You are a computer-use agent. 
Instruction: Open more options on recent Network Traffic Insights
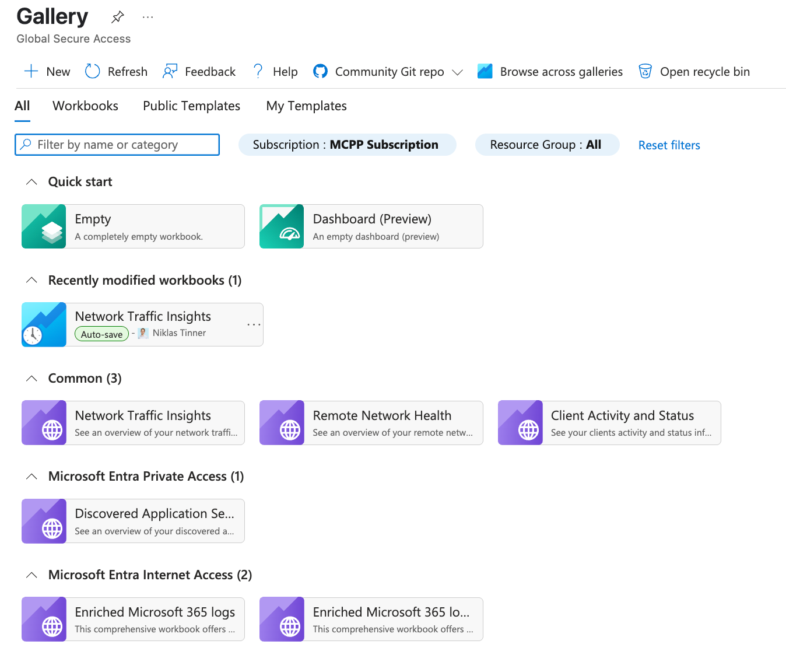point(254,324)
